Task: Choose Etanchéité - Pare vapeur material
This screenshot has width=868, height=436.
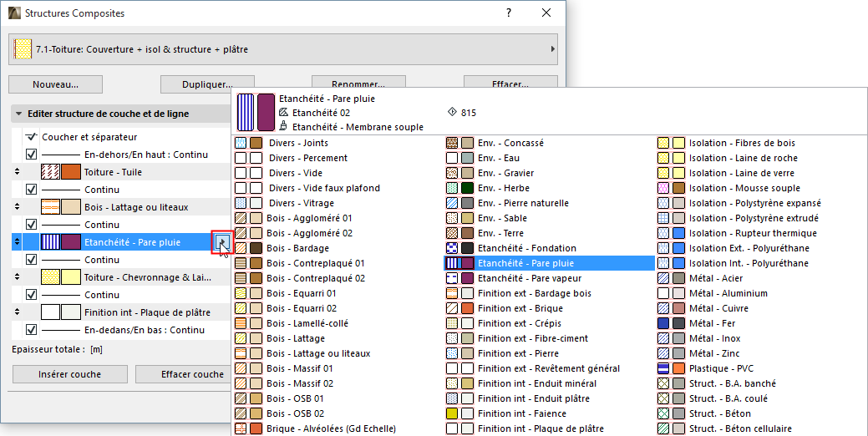Action: point(530,278)
